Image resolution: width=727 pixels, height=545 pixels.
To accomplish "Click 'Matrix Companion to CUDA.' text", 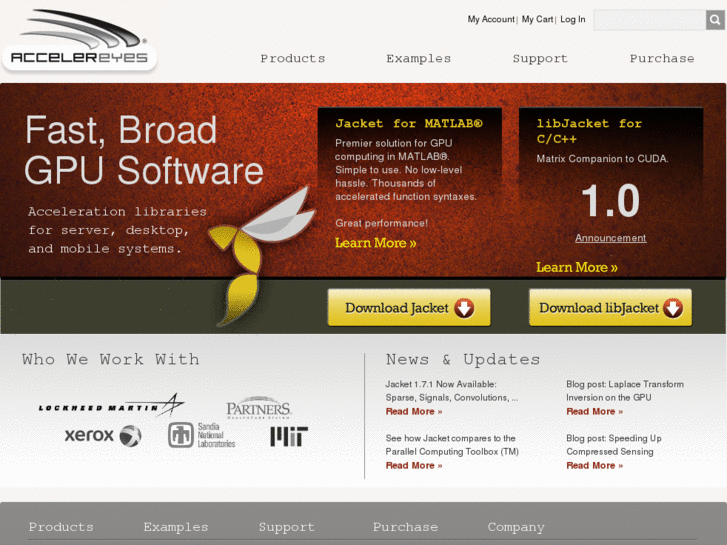I will 602,159.
